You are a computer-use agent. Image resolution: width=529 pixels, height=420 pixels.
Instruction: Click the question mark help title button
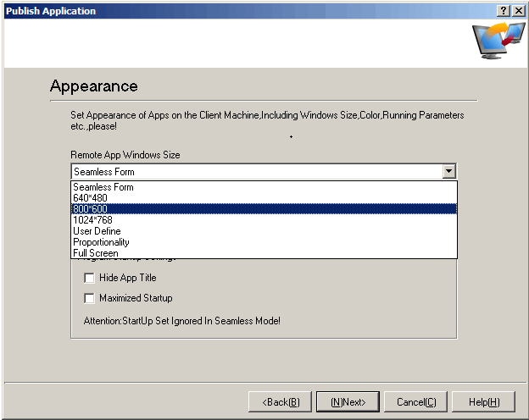click(504, 10)
